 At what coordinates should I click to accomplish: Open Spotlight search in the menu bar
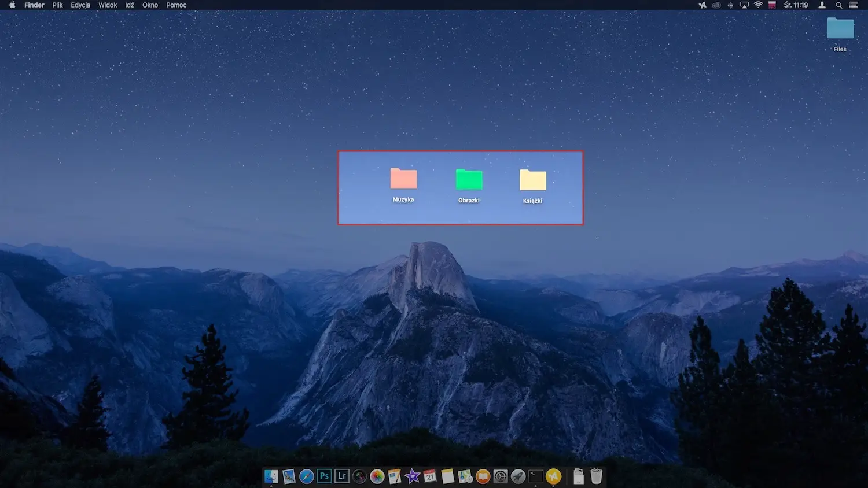[838, 5]
